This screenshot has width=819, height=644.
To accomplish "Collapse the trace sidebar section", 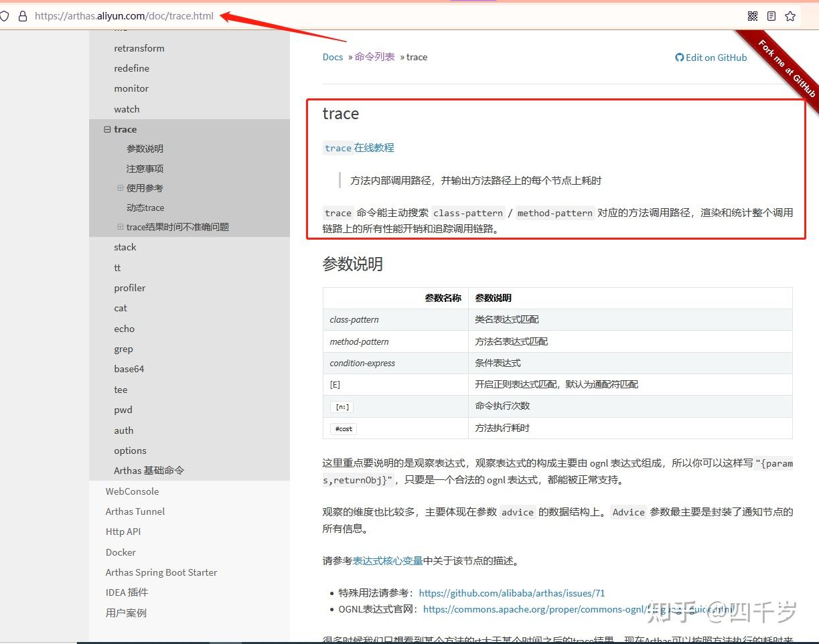I will pos(107,129).
